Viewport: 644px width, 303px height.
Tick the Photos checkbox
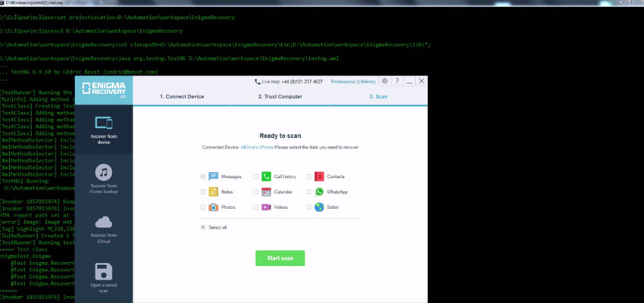pos(203,208)
